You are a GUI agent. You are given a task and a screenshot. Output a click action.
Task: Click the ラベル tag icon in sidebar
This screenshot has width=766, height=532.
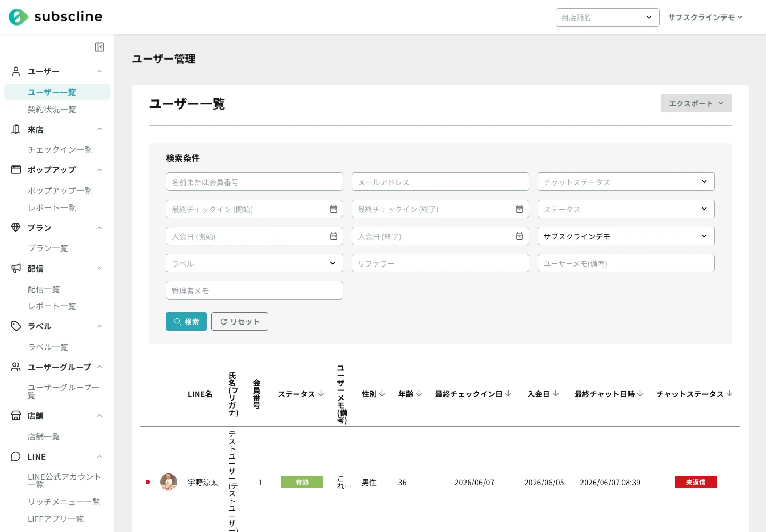point(16,326)
